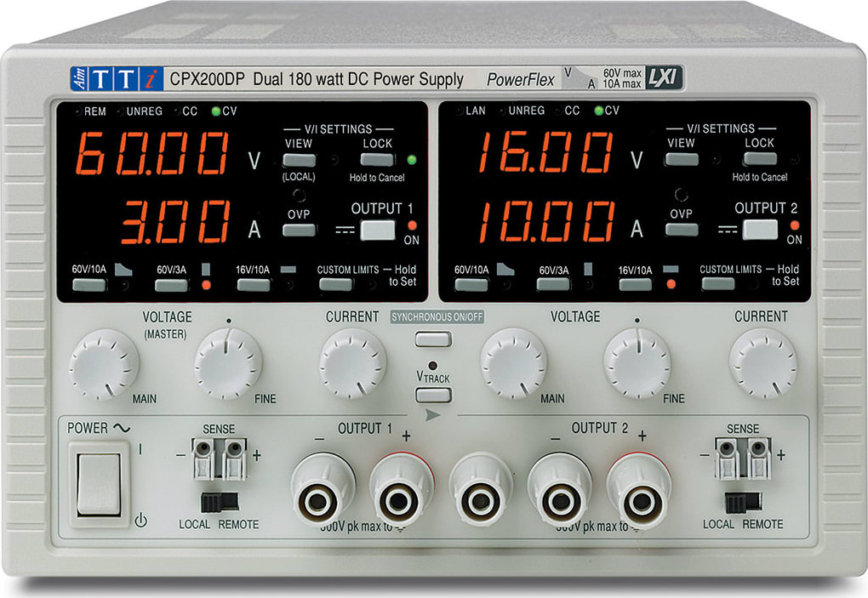Select 60V/3A range on Output 2

554,284
